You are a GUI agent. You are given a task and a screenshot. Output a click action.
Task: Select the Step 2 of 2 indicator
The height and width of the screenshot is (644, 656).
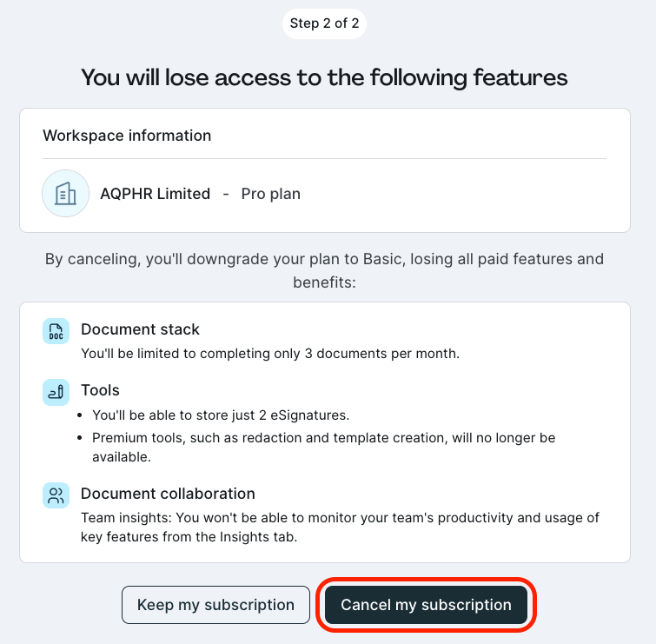click(324, 23)
